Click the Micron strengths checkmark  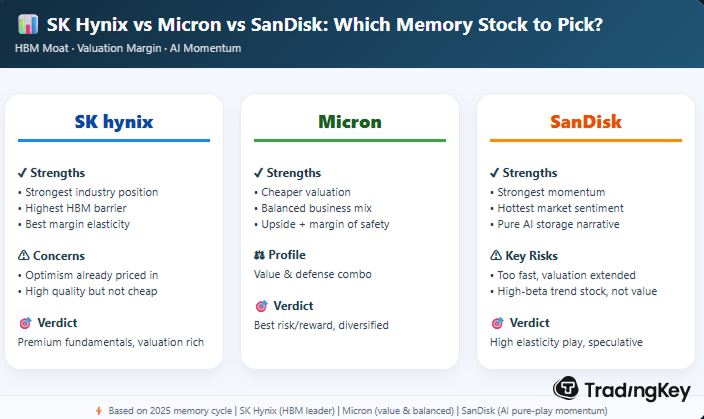(260, 173)
